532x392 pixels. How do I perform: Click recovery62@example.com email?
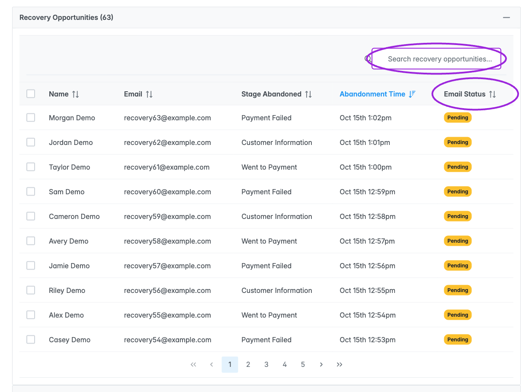(x=167, y=142)
